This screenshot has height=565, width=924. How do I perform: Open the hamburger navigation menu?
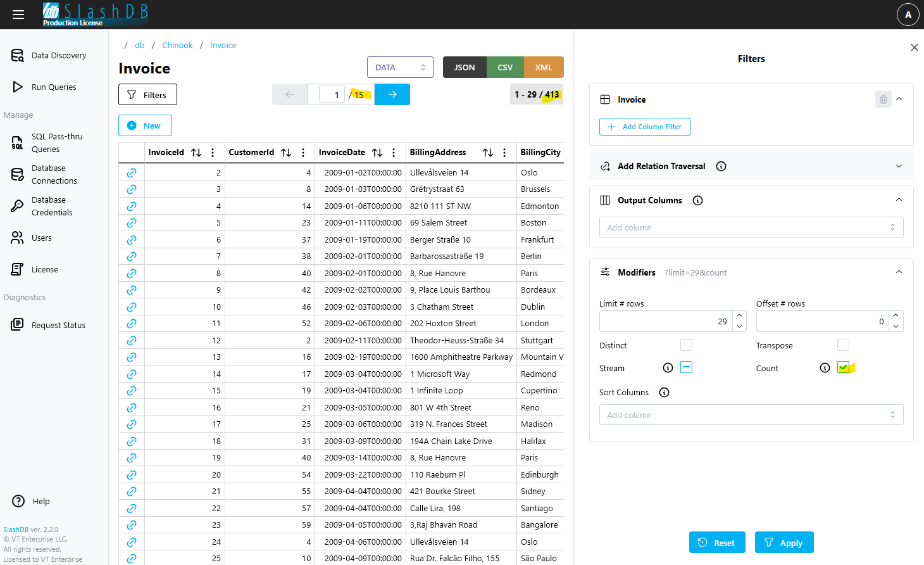(18, 15)
